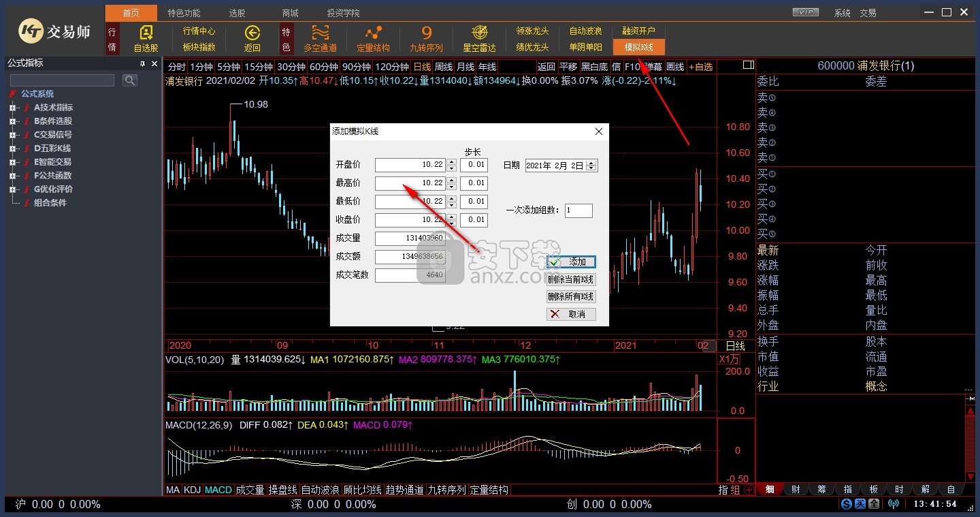Expand the C交易信号 tree node

coord(12,135)
